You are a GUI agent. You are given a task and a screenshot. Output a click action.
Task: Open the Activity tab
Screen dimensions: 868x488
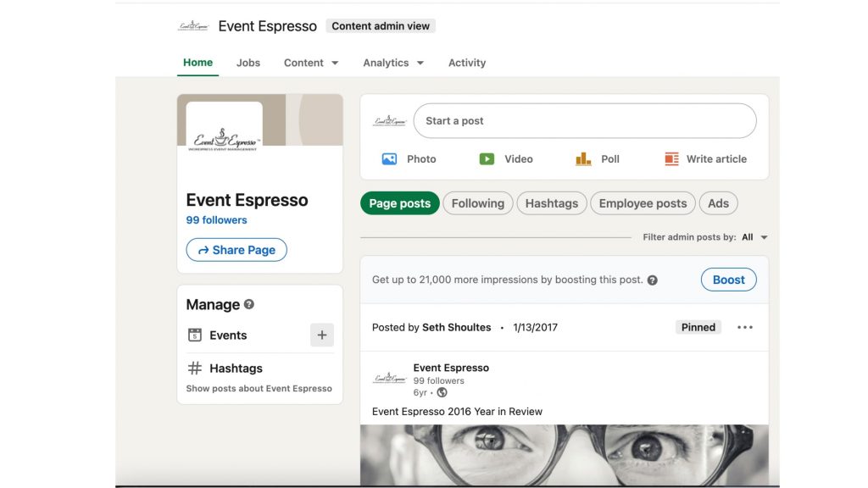pos(467,63)
